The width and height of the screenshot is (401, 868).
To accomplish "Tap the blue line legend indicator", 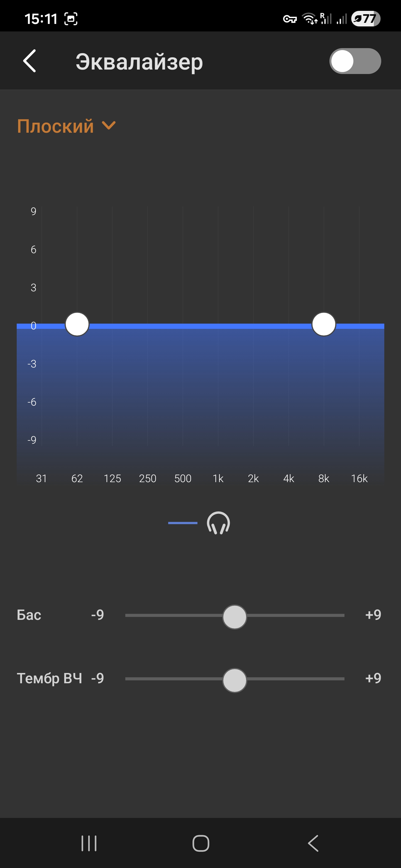I will [x=183, y=523].
